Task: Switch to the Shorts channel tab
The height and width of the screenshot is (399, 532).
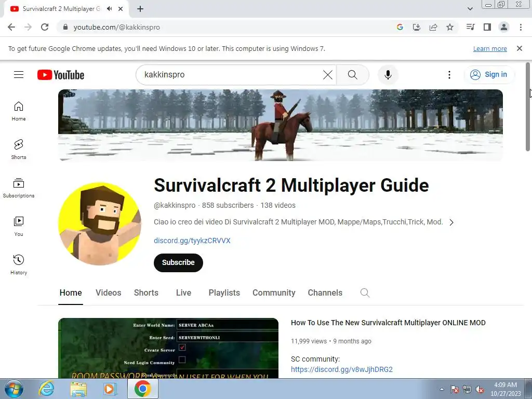Action: (x=146, y=293)
